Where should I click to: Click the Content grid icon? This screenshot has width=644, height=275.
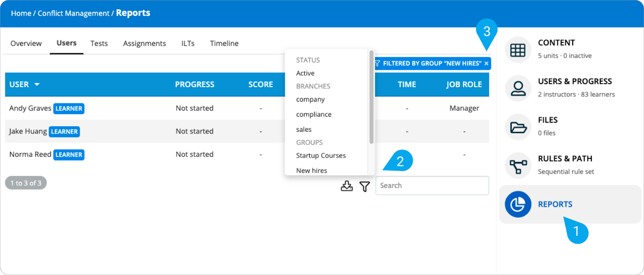[x=518, y=50]
